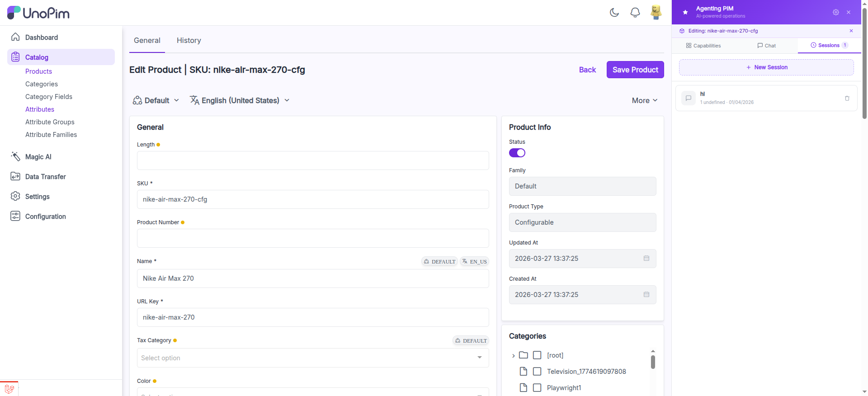
Task: Click the Agenting PIM star icon
Action: coord(685,12)
